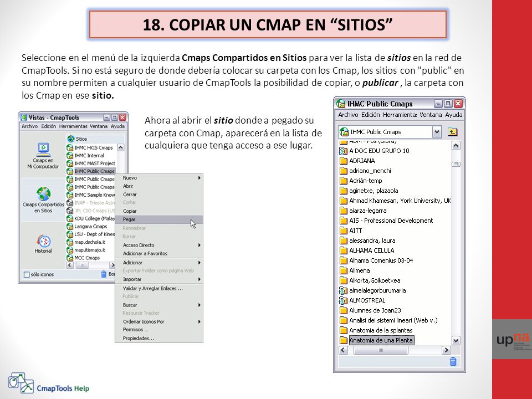Open the IHMC Public Cmaps location dropdown

[437, 132]
